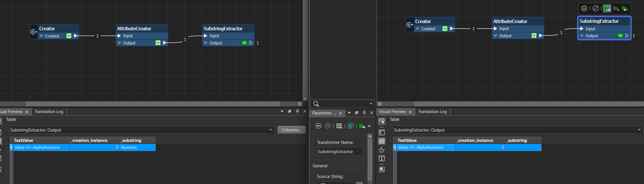The image size is (644, 184).
Task: Switch to the Translation Log tab in the left window
Action: (49, 112)
